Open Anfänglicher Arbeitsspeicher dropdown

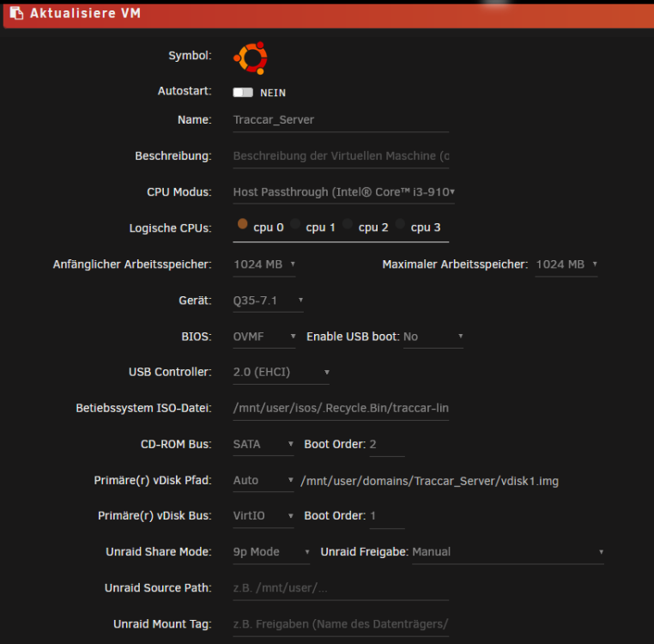[264, 264]
